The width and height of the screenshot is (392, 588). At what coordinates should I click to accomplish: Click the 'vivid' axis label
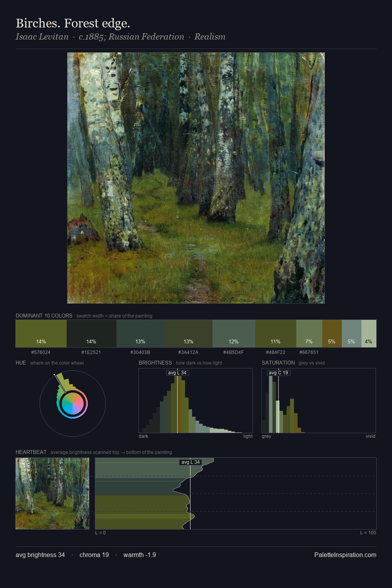(x=370, y=436)
